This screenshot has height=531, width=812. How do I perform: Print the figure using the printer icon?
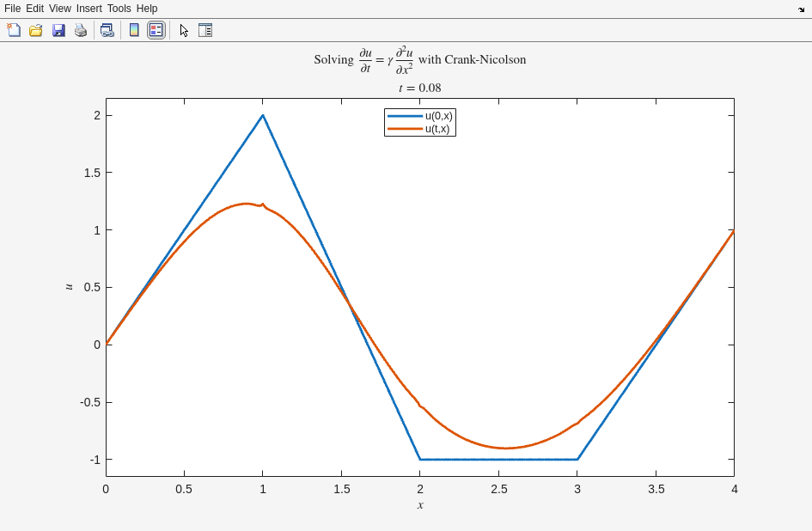[81, 30]
